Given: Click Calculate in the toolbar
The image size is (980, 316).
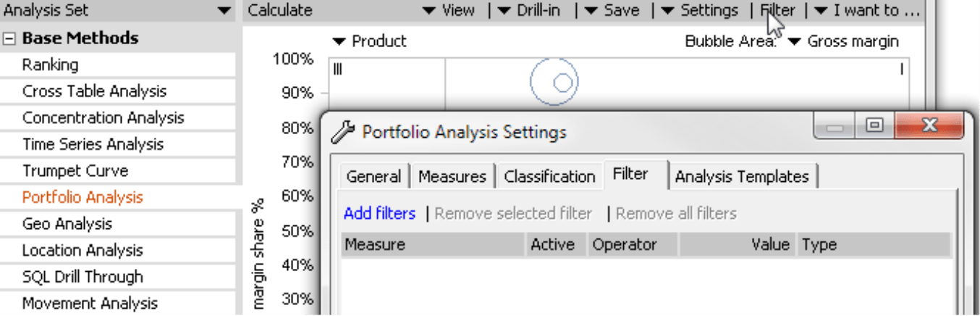Looking at the screenshot, I should tap(280, 10).
